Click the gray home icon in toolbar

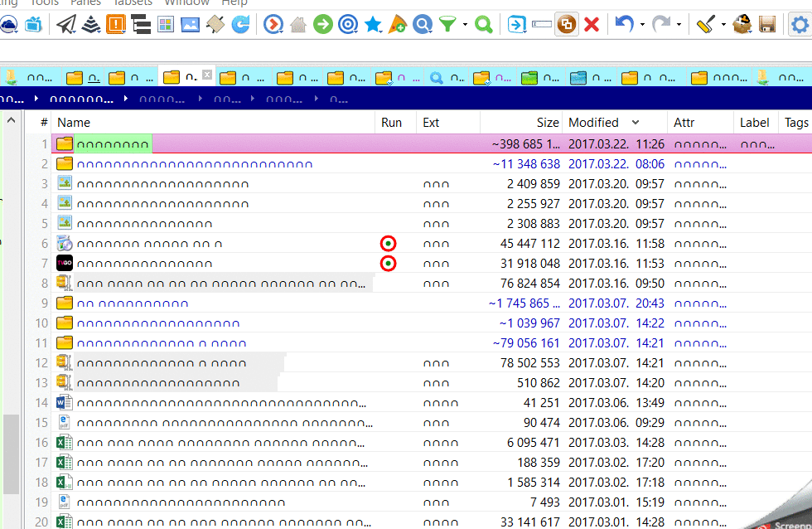coord(297,25)
